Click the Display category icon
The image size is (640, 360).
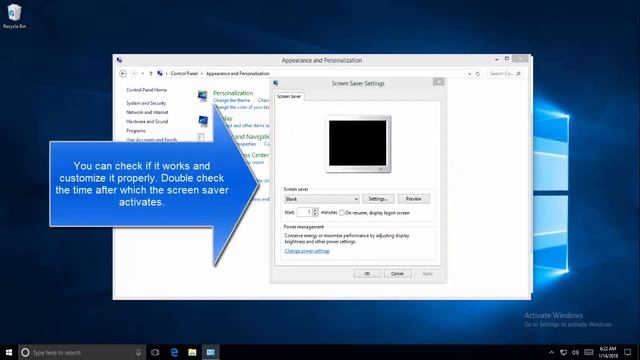coord(203,122)
